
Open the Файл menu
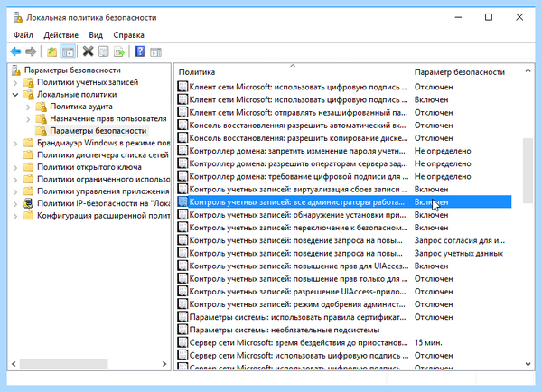click(23, 35)
